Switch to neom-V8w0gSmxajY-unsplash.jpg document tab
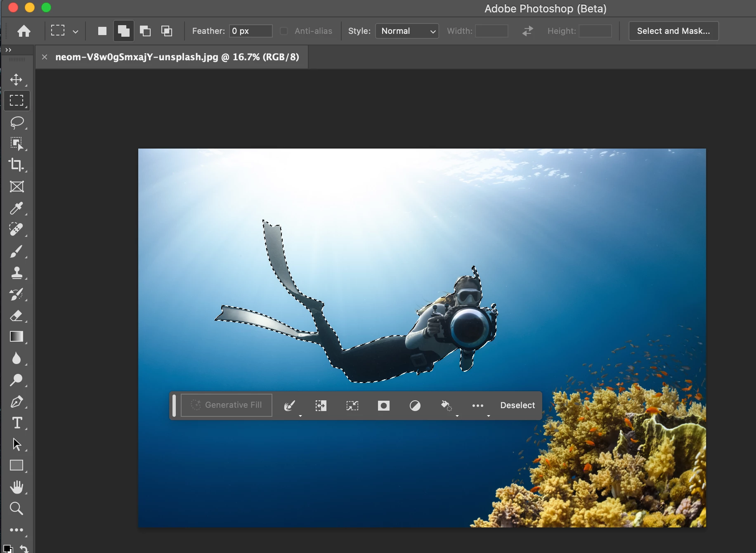 [177, 57]
